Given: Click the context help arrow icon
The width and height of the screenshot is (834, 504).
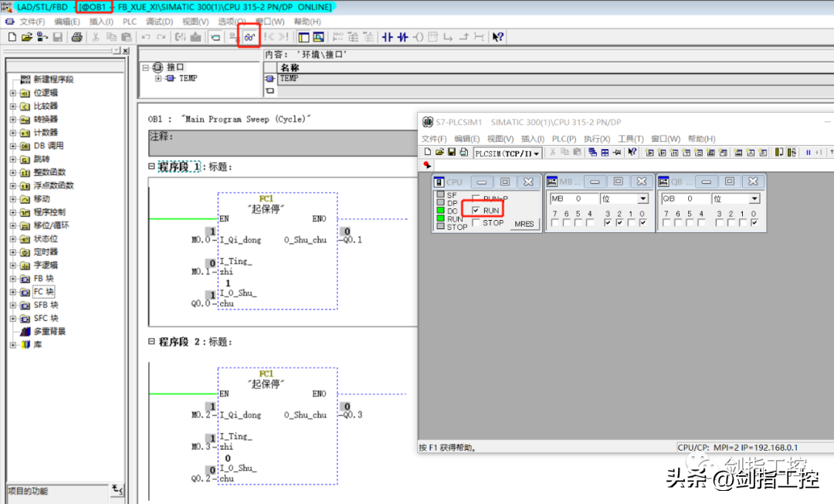Looking at the screenshot, I should point(498,37).
